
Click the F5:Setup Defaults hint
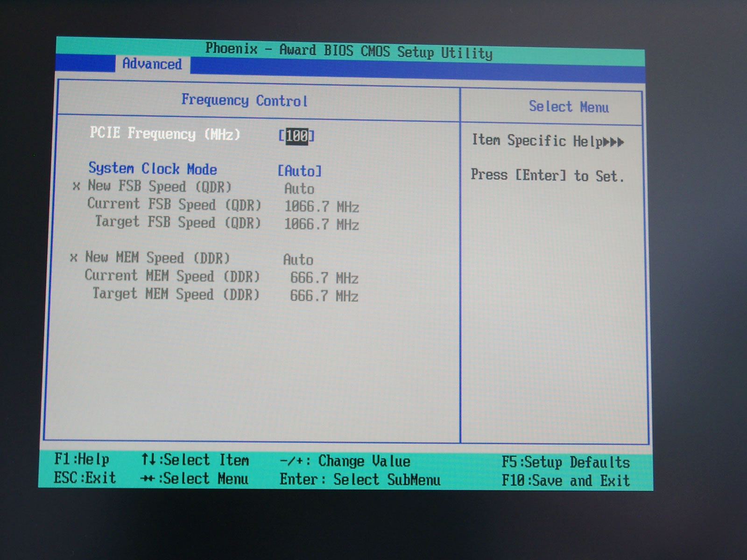(x=566, y=462)
